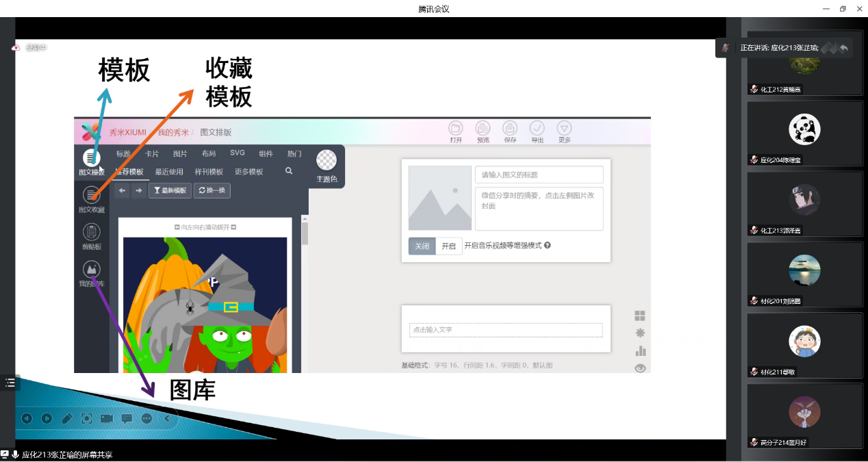Screen dimensions: 868x462
Task: Click the 预览 preview icon
Action: [x=483, y=129]
